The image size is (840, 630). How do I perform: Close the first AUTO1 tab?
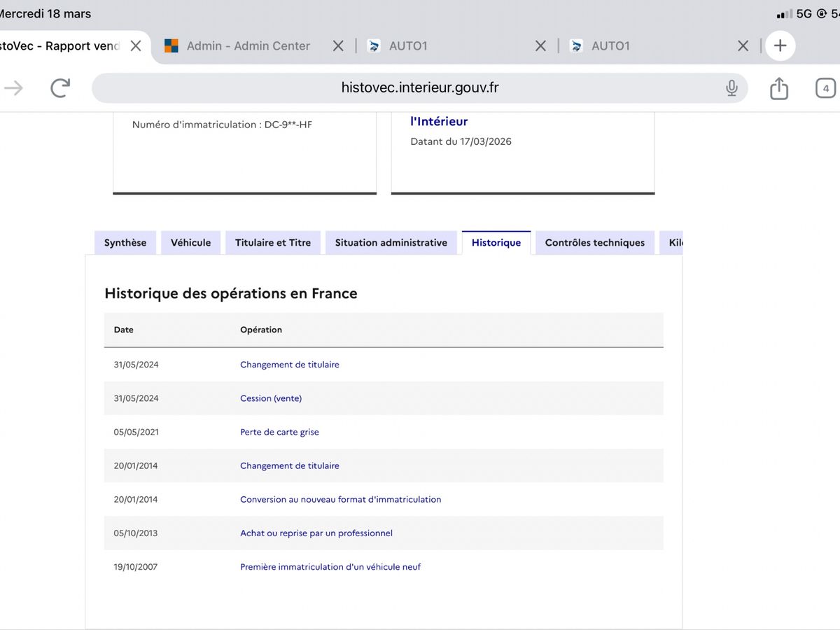540,45
